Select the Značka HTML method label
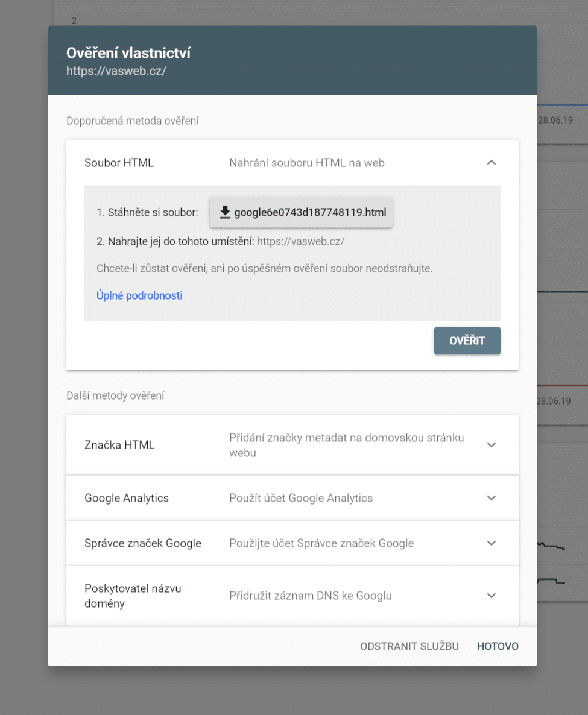The height and width of the screenshot is (715, 588). point(119,445)
